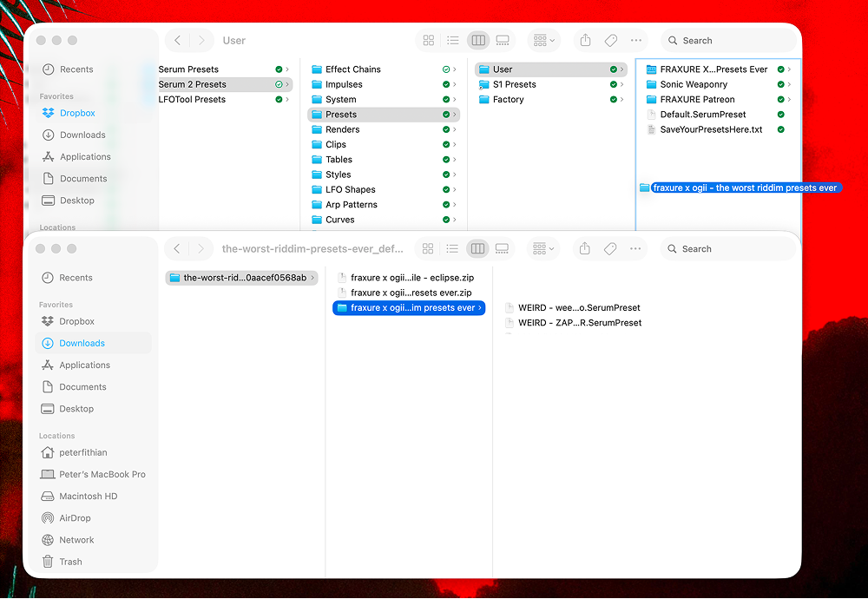Viewport: 868px width, 599px height.
Task: Select Serum 2 Presets folder
Action: pyautogui.click(x=225, y=84)
